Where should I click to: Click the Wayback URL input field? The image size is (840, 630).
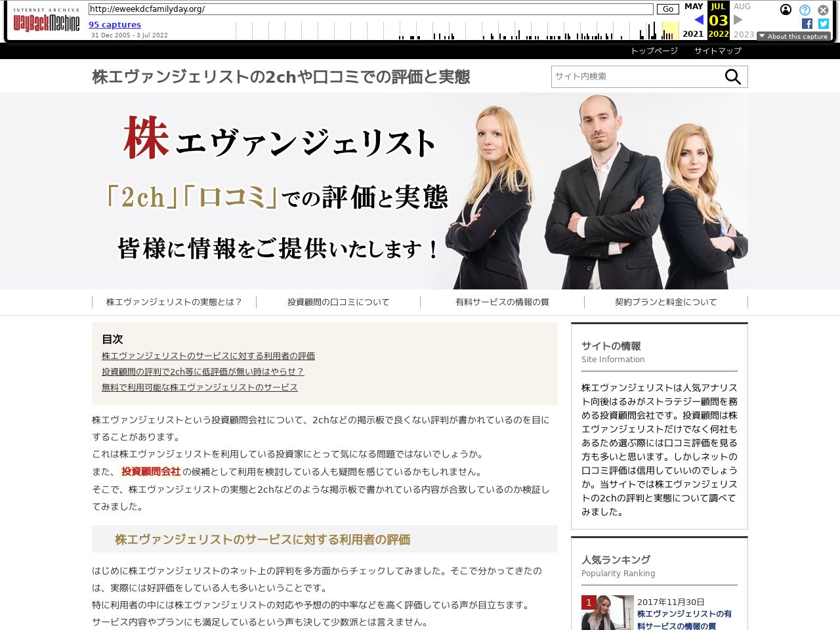(371, 9)
